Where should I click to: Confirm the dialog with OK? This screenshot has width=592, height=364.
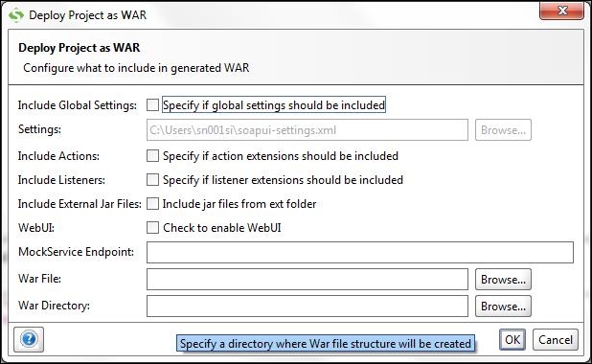point(512,339)
